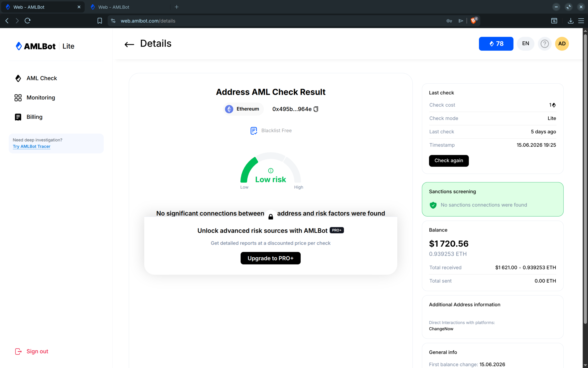Close the first Web - AMLBot tab

pos(79,7)
